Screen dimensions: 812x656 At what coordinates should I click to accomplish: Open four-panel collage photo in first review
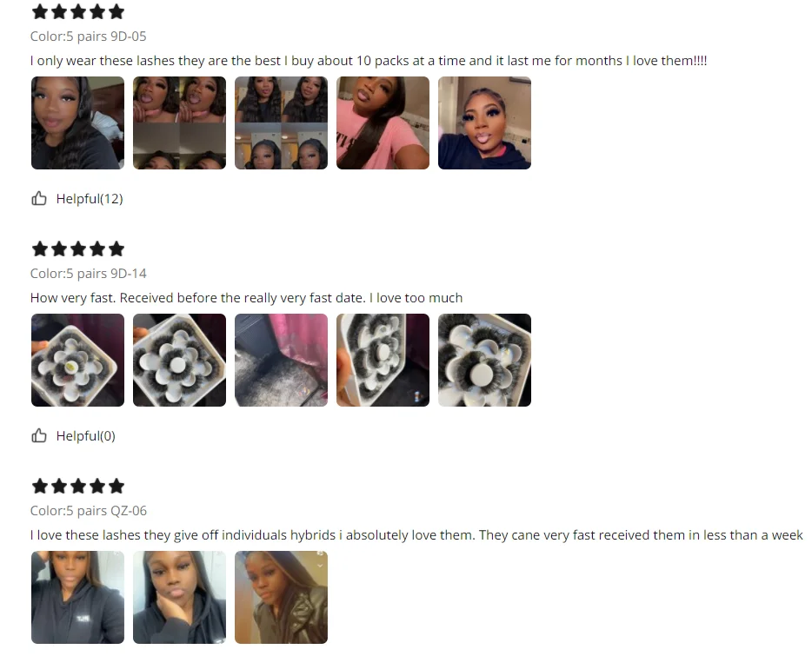pyautogui.click(x=281, y=123)
